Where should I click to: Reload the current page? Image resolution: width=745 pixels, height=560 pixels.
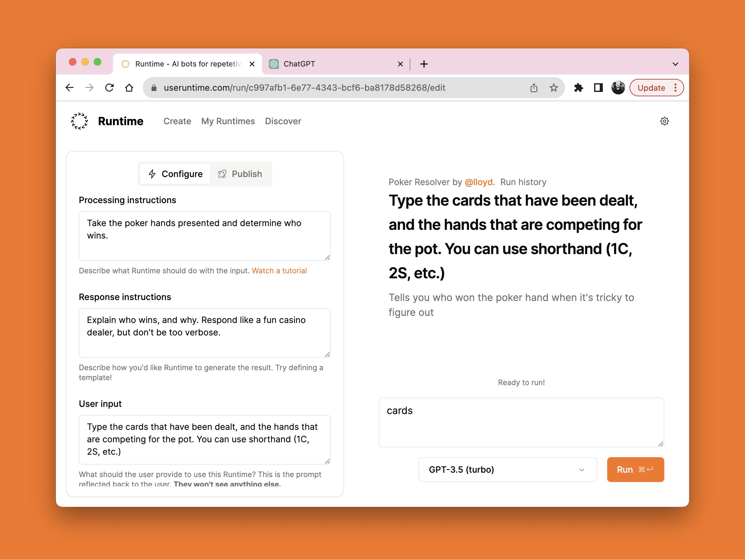[x=110, y=87]
